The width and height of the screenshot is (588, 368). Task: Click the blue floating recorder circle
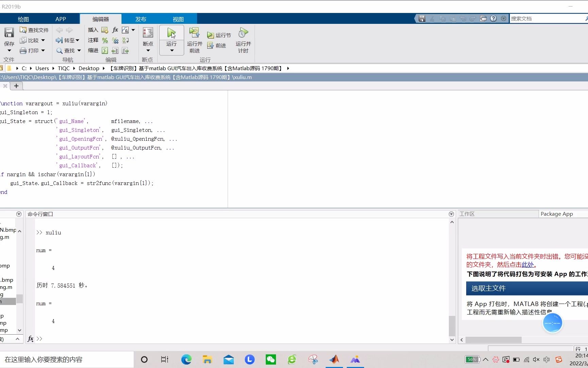pos(552,323)
